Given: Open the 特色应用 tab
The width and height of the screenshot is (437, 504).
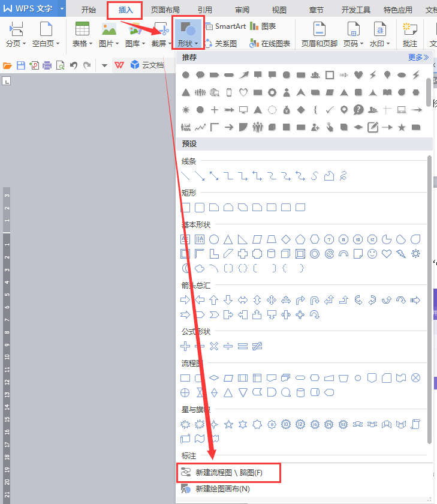Looking at the screenshot, I should coord(397,10).
